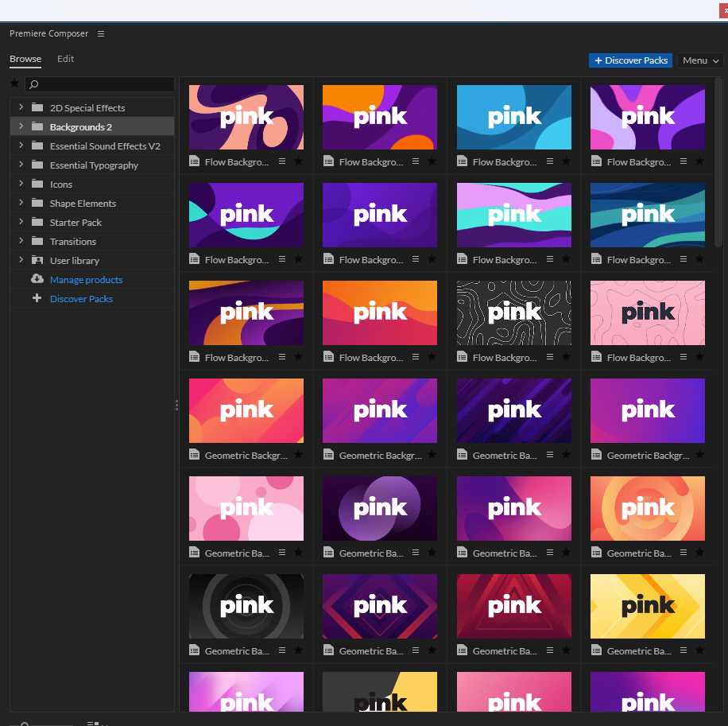Favorite the yellow chevron Geometric background
Viewport: 728px width, 726px height.
pyautogui.click(x=699, y=650)
